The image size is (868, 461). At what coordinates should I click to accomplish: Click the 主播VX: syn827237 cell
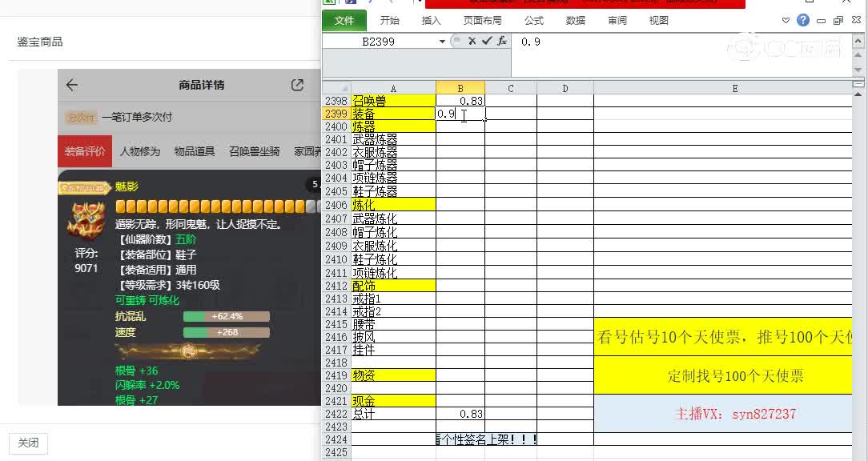pyautogui.click(x=723, y=414)
